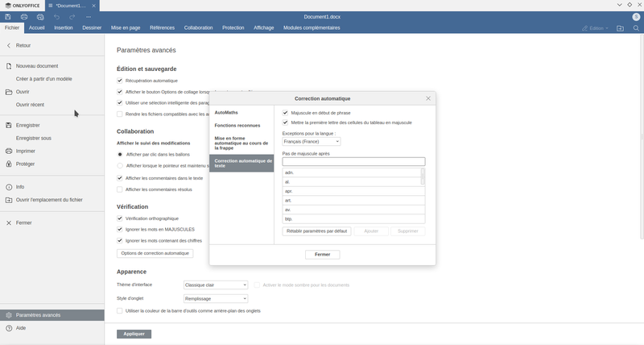The height and width of the screenshot is (345, 644).
Task: Click the Pas de majuscule après text field
Action: 353,162
